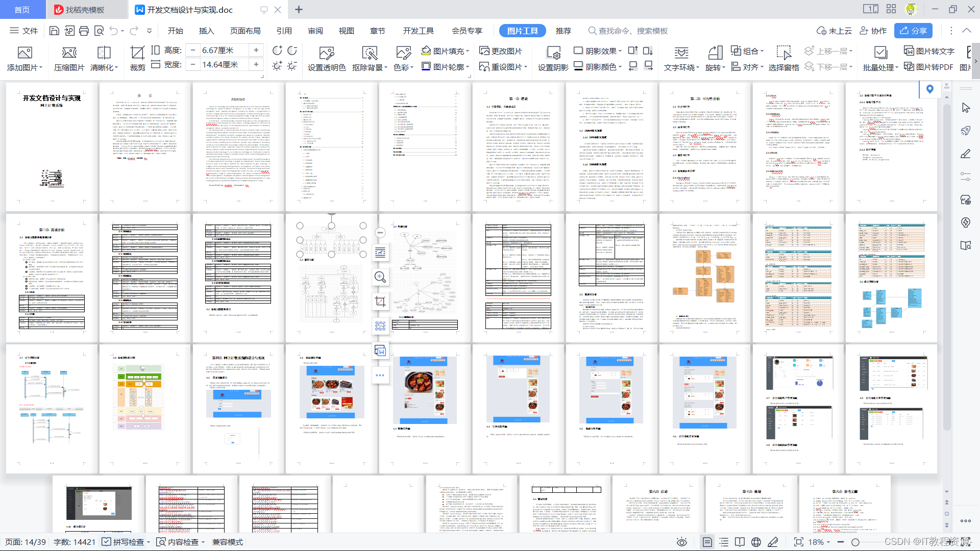The height and width of the screenshot is (551, 980).
Task: Open the Review (审阅) tab
Action: 315,31
